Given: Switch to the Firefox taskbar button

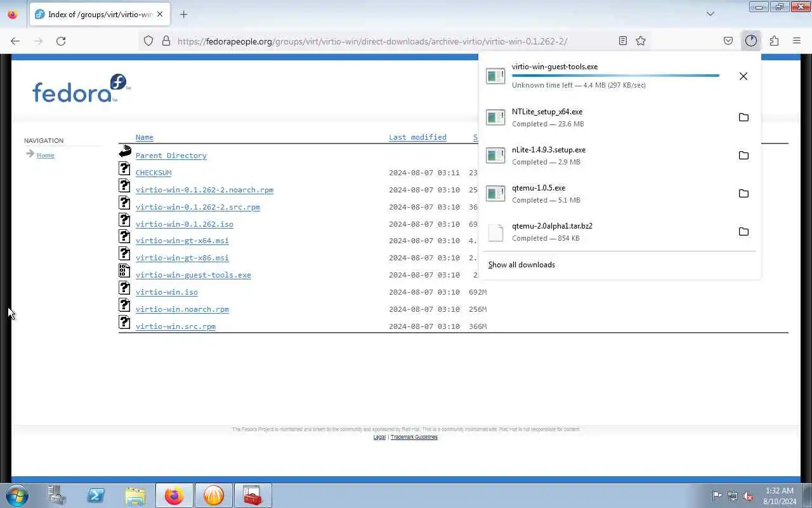Looking at the screenshot, I should click(x=174, y=495).
